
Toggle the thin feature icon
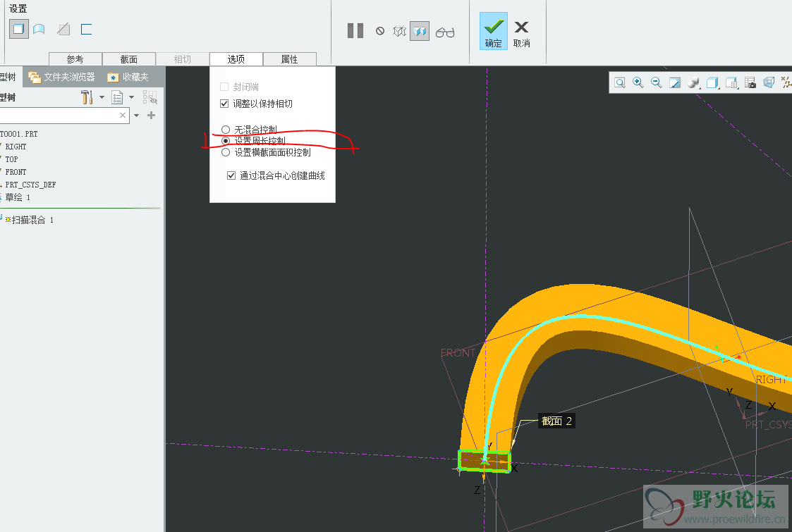point(86,30)
